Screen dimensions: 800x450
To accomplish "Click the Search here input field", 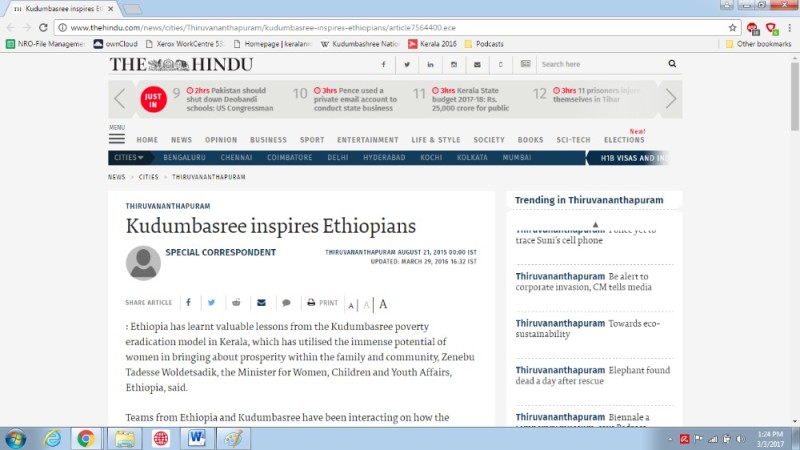I will 599,64.
